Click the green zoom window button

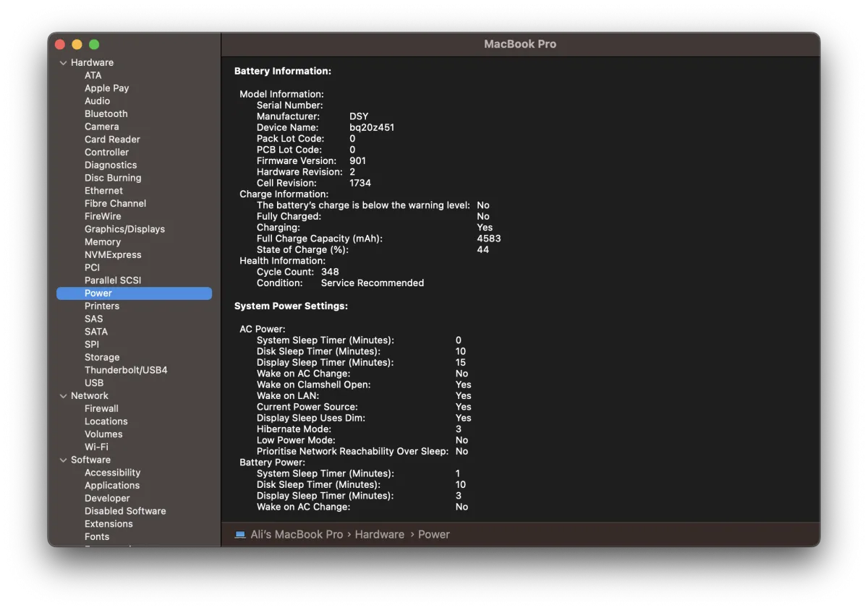(x=94, y=45)
